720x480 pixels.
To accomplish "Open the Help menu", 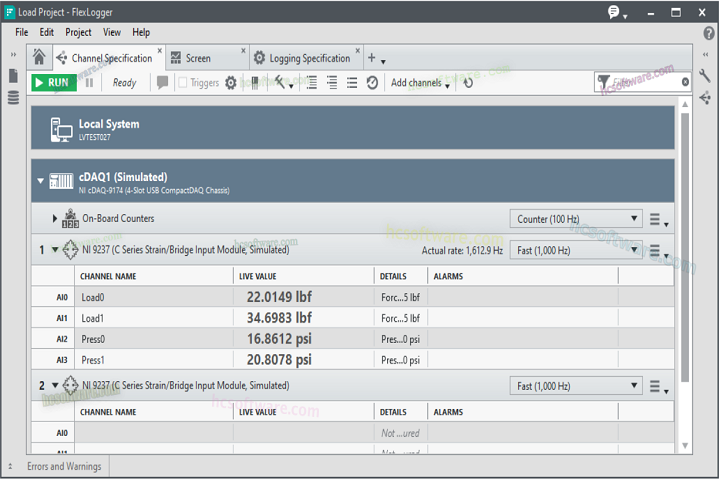I will pyautogui.click(x=141, y=32).
